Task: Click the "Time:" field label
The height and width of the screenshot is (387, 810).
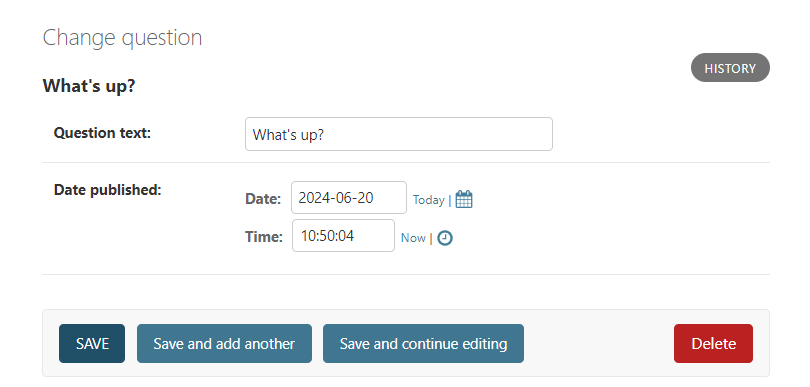Action: [x=264, y=237]
